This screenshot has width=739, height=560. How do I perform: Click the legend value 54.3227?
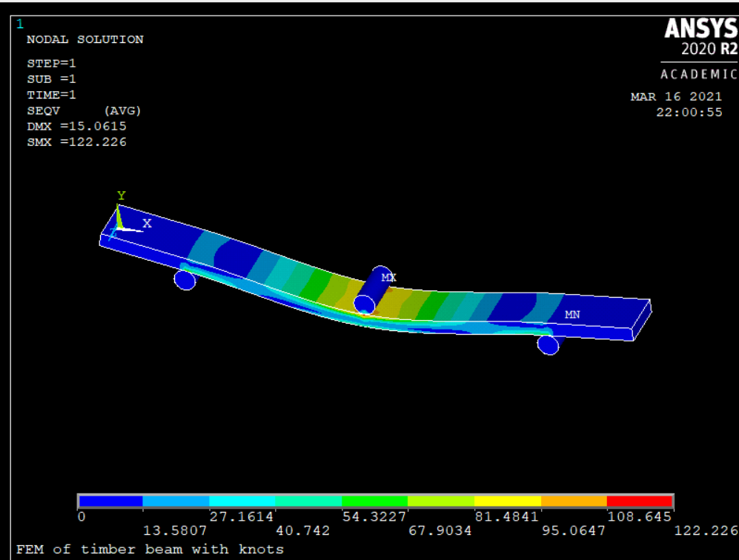point(374,517)
